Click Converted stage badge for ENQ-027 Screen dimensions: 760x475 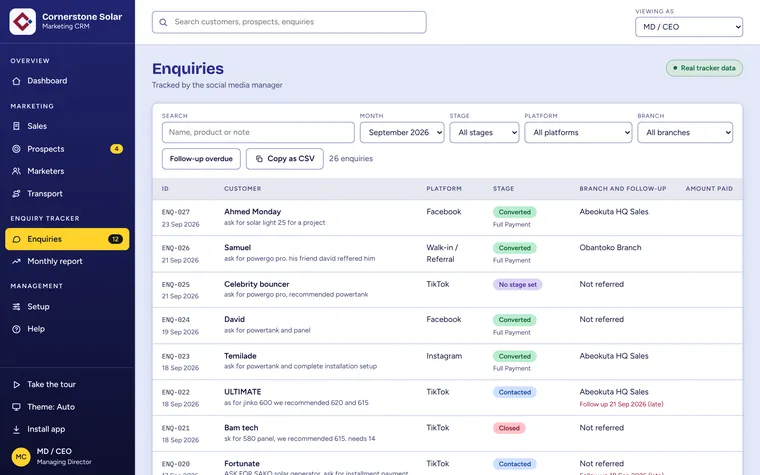point(515,212)
